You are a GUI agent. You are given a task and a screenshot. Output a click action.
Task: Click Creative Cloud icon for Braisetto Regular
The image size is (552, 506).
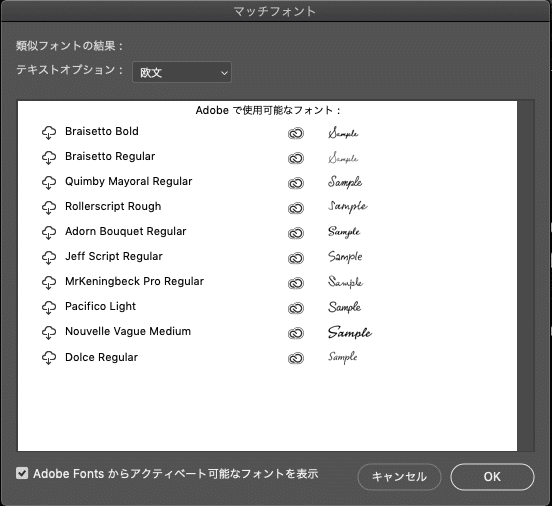(x=296, y=158)
